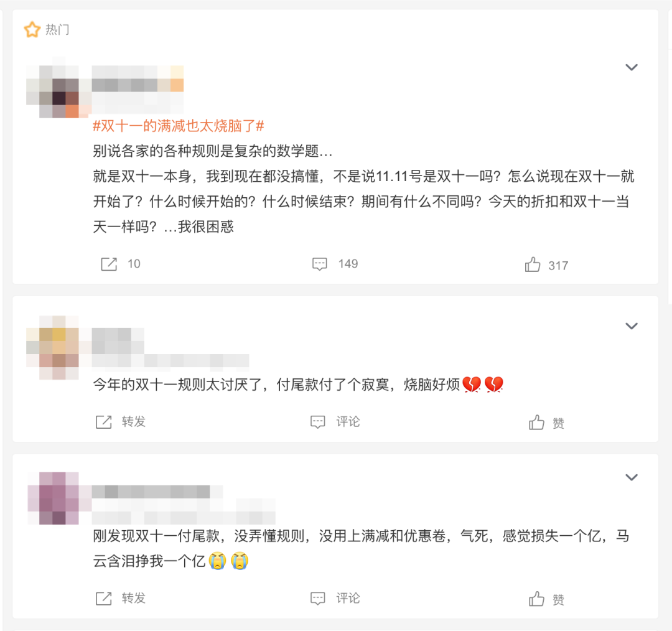This screenshot has width=672, height=631.
Task: Click 评论 icon on the 付尾款付了个寂寞 post
Action: click(x=317, y=422)
